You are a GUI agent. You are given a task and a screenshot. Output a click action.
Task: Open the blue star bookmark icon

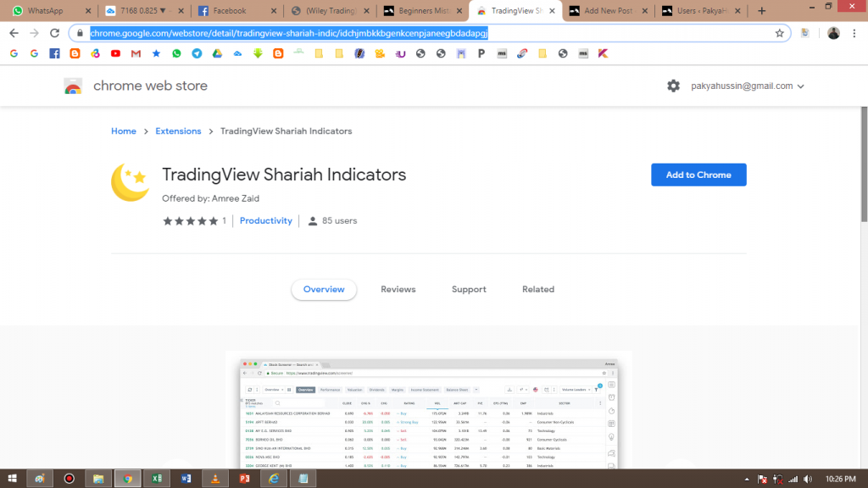pyautogui.click(x=156, y=53)
